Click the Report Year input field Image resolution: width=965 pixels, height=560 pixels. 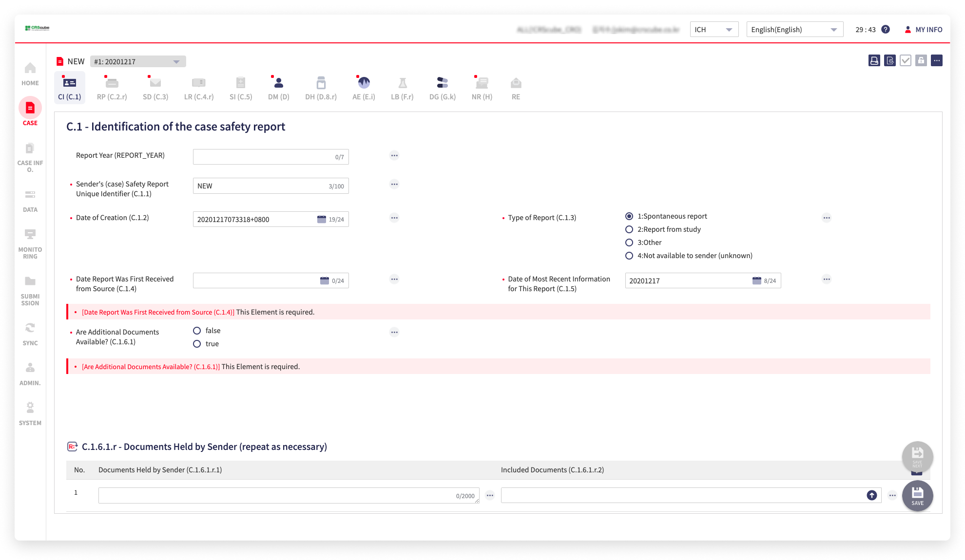263,157
